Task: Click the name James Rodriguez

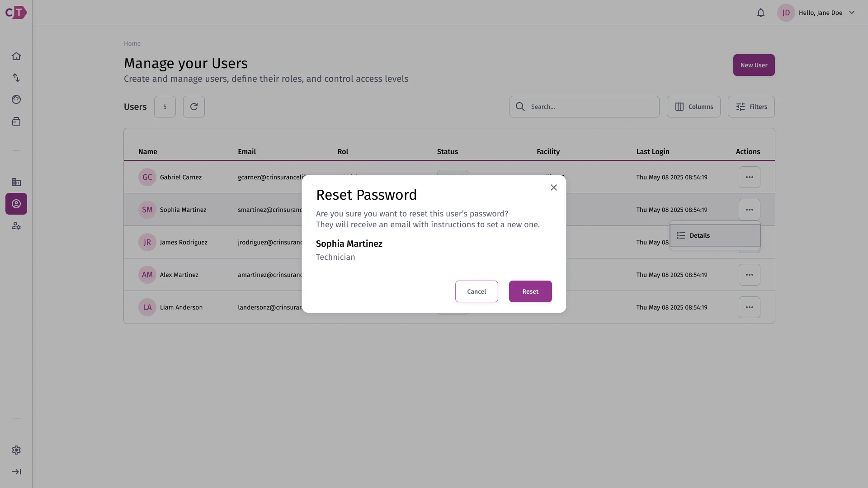Action: (x=184, y=242)
